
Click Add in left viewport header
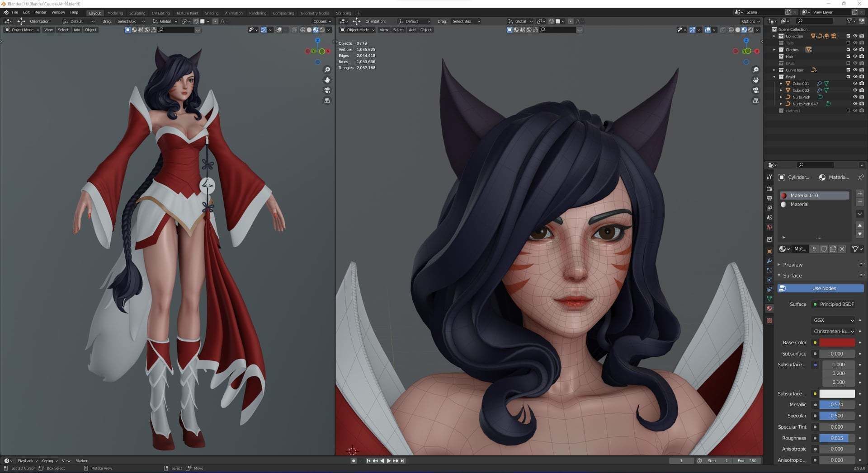(77, 30)
